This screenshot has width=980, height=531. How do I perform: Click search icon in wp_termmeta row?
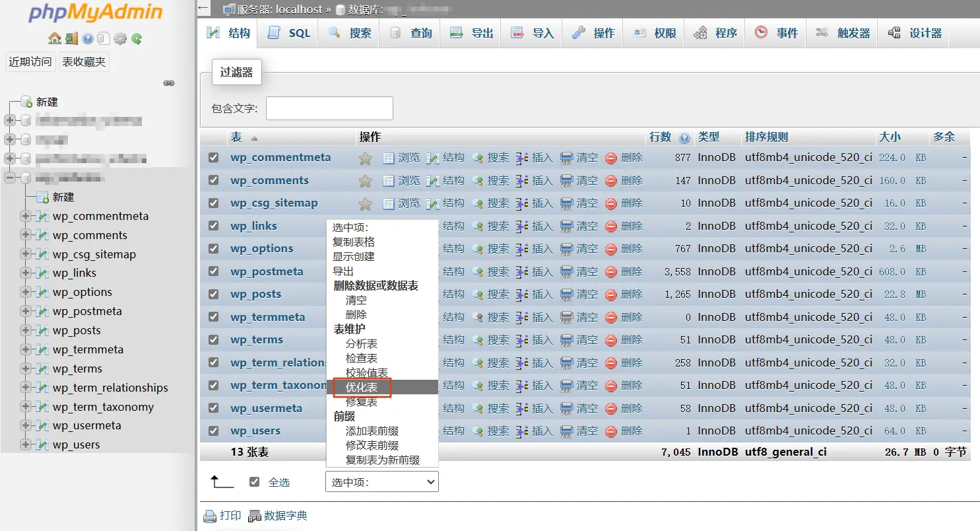click(478, 317)
